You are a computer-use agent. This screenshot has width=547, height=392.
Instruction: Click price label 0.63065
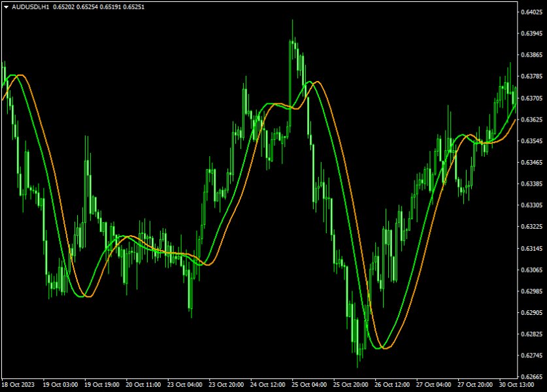(x=532, y=270)
